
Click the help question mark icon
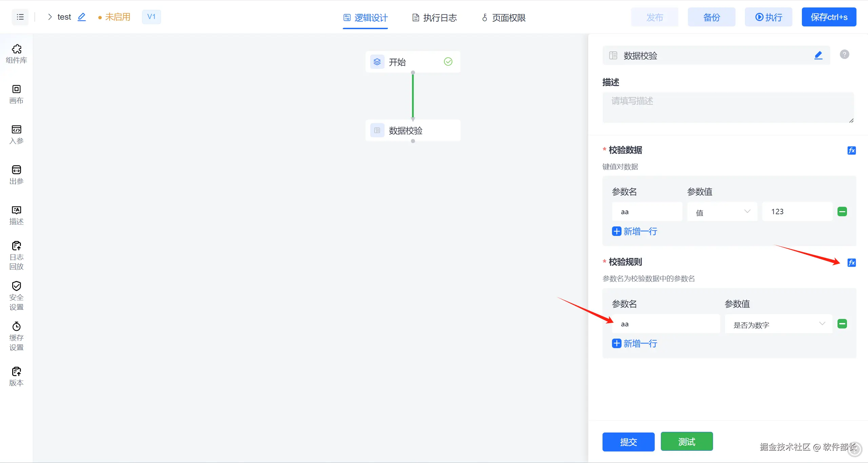(844, 54)
